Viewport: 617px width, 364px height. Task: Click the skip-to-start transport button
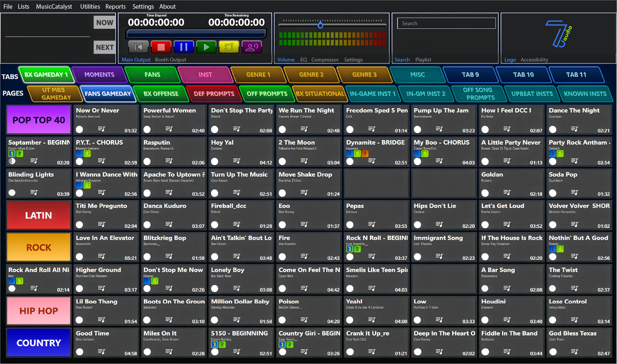pyautogui.click(x=138, y=47)
